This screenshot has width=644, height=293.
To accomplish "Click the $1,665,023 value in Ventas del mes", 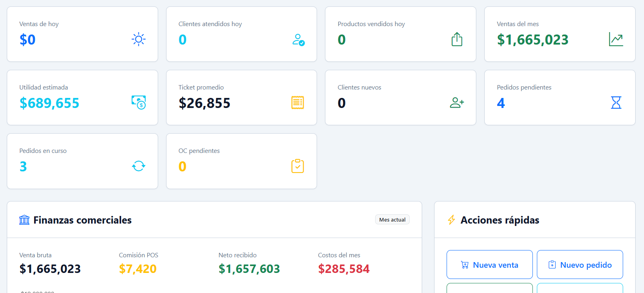I will [x=532, y=40].
